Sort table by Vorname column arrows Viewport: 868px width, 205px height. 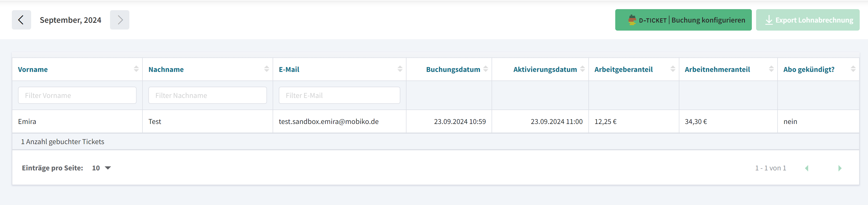pyautogui.click(x=136, y=69)
